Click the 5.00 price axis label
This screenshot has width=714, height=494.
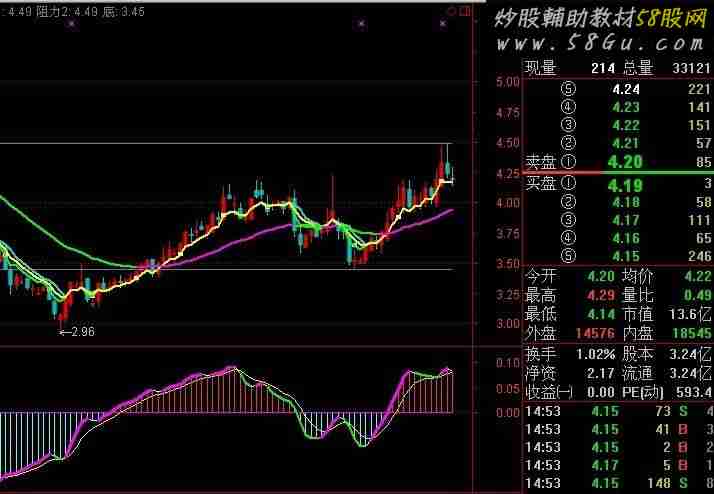point(508,82)
